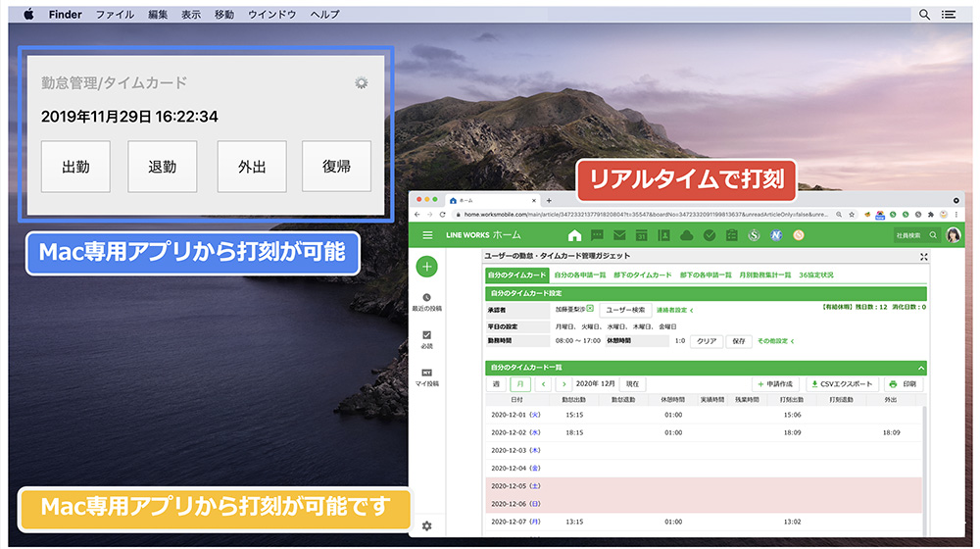This screenshot has height=549, width=980.
Task: Open the address book icon in LINE WORKS header
Action: tap(663, 235)
